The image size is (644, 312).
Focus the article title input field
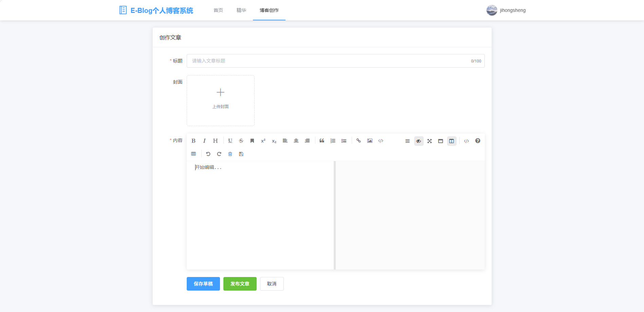tap(335, 61)
